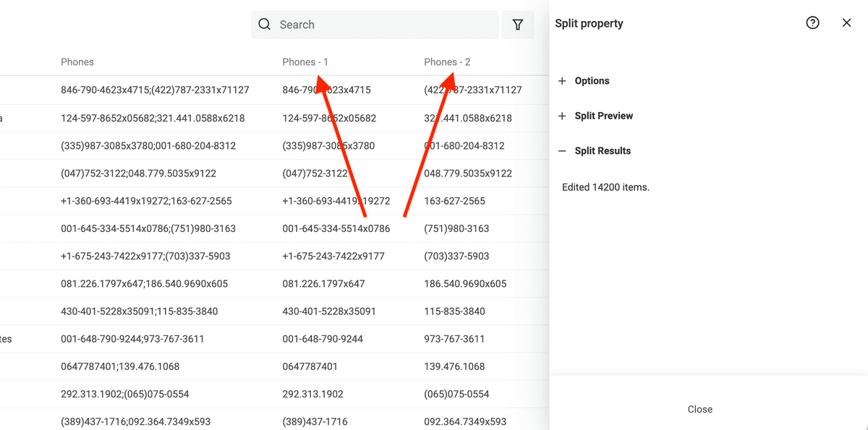Click Phones - 2 cell 092.364.7349x593
Image resolution: width=868 pixels, height=430 pixels.
pyautogui.click(x=465, y=421)
